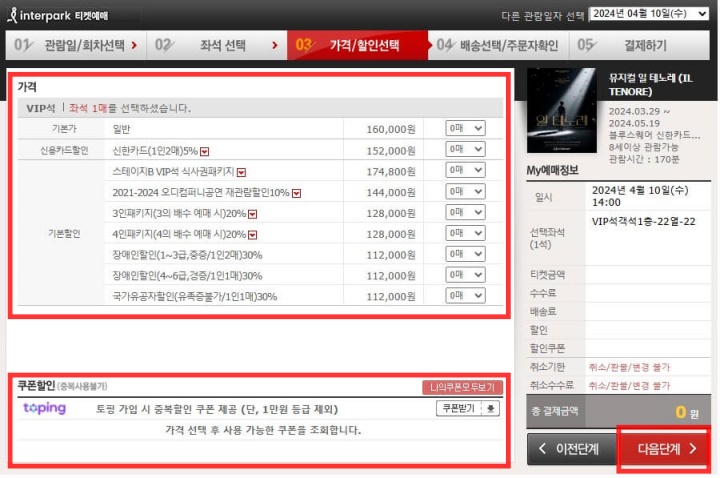Open ticket count dropdown for 재관람할인 144,000원
This screenshot has width=720, height=478.
(x=465, y=191)
